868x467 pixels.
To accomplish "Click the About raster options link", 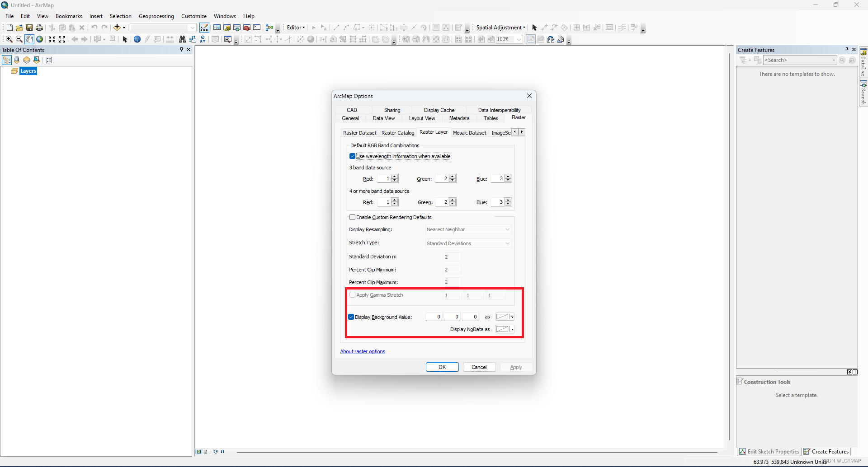I will click(362, 351).
